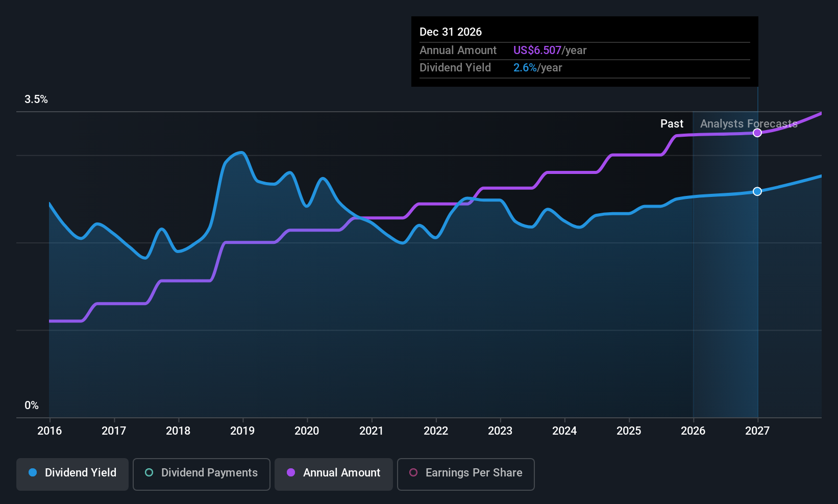Click the Dec 31 2026 tooltip header
Image resolution: width=838 pixels, height=504 pixels.
(451, 32)
